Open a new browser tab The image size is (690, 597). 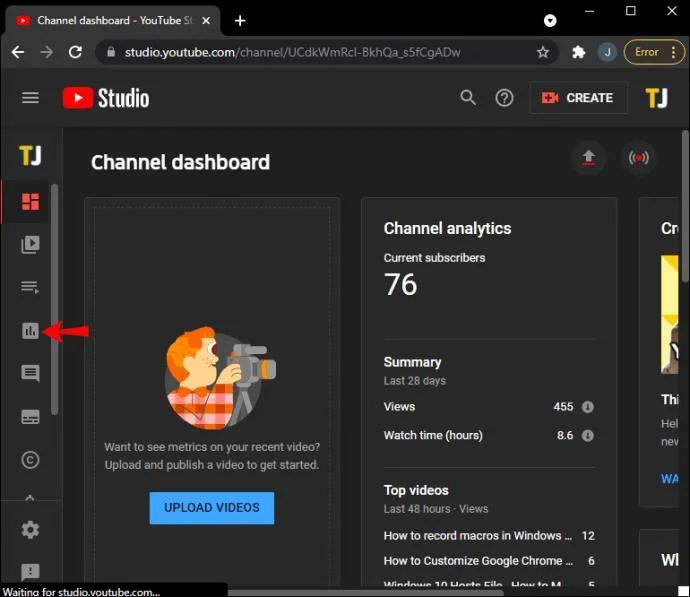click(240, 21)
